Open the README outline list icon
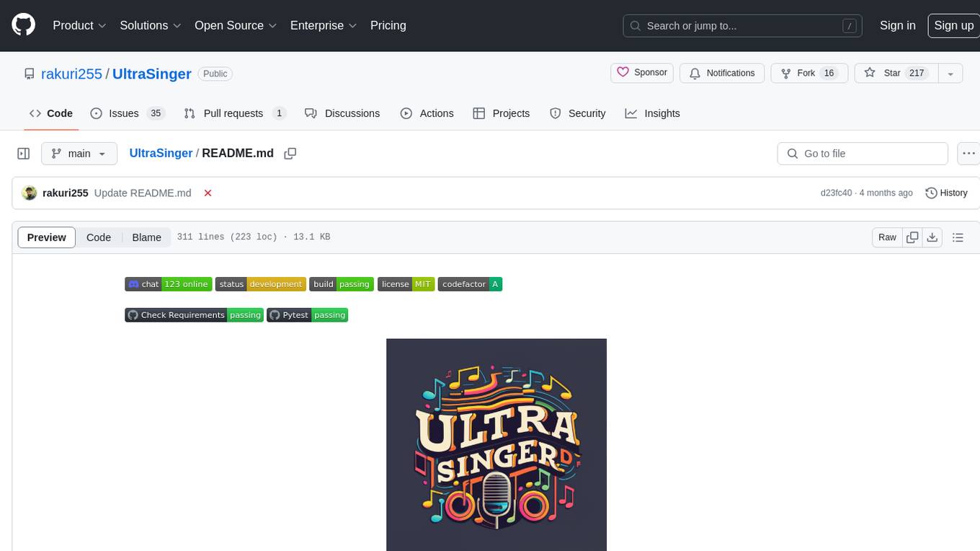This screenshot has width=980, height=551. pos(958,237)
